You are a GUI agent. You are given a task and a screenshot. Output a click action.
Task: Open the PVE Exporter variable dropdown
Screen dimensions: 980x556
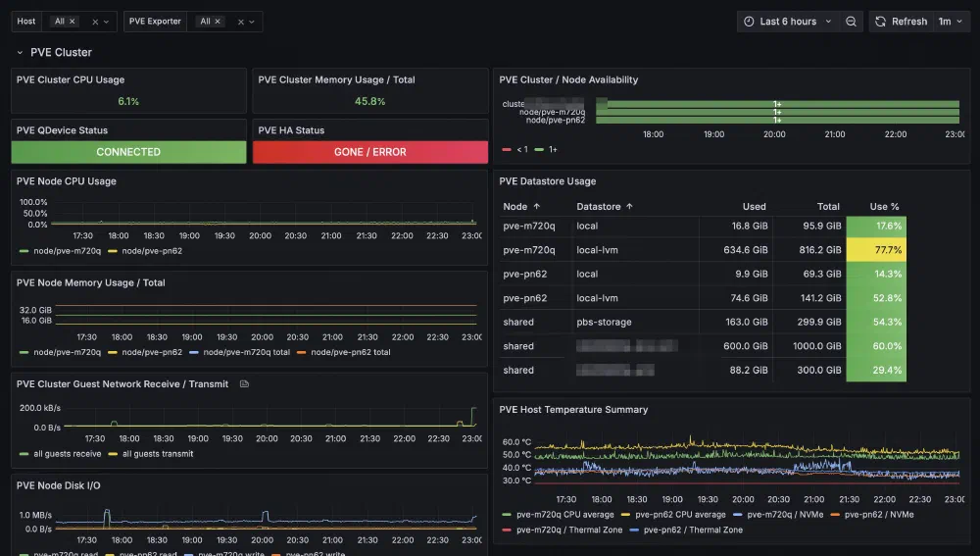[x=252, y=22]
